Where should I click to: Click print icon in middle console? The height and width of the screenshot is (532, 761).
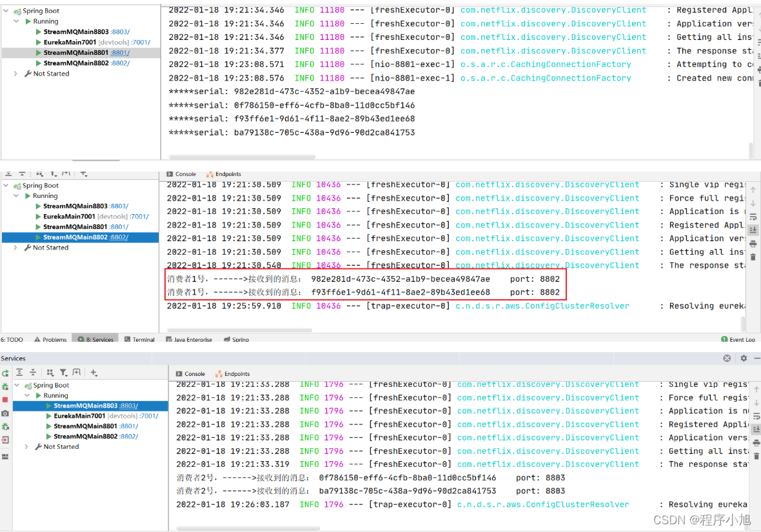point(753,244)
